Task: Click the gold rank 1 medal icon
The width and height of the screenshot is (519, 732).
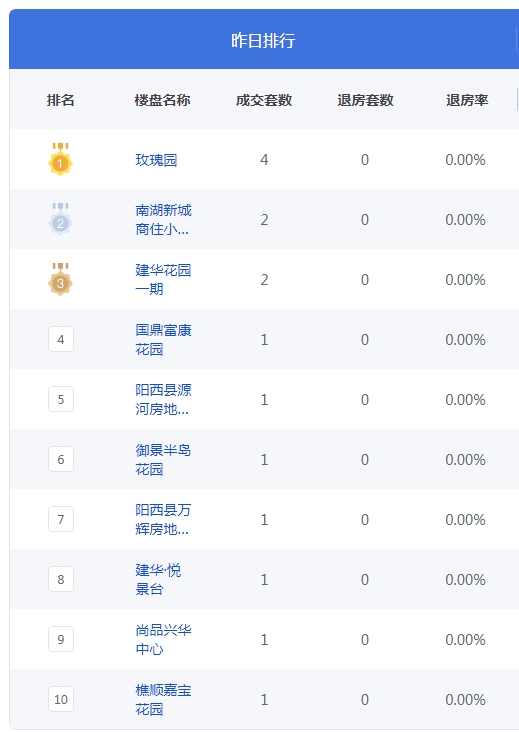Action: 60,159
